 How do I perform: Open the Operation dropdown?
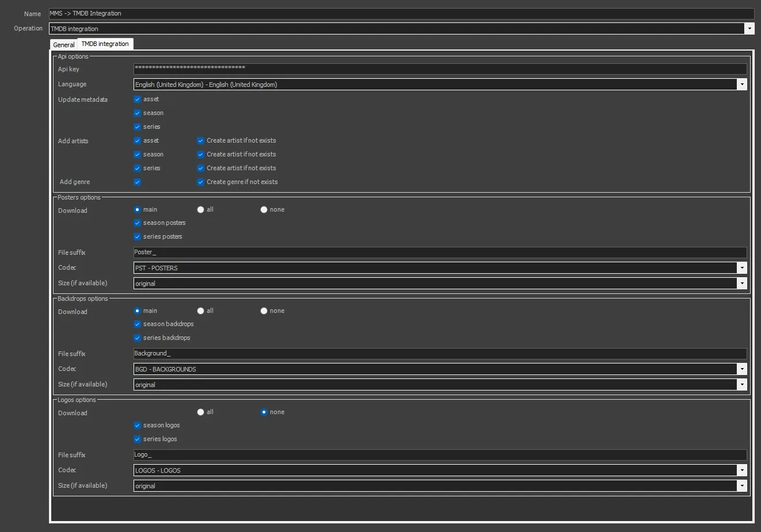click(749, 29)
